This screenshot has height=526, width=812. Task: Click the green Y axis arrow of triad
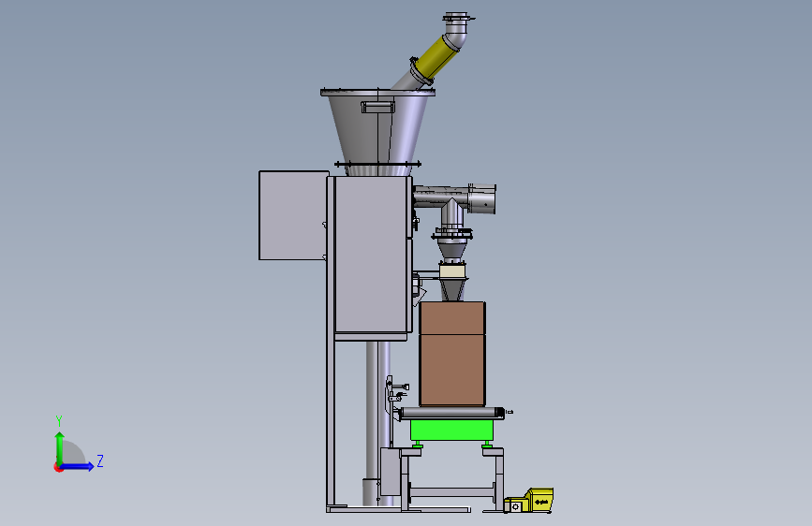pyautogui.click(x=60, y=447)
